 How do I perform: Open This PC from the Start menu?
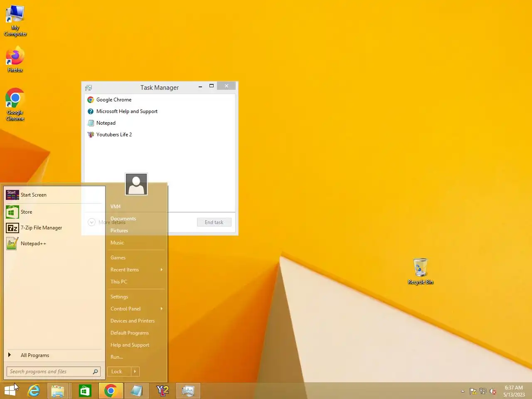(x=119, y=282)
